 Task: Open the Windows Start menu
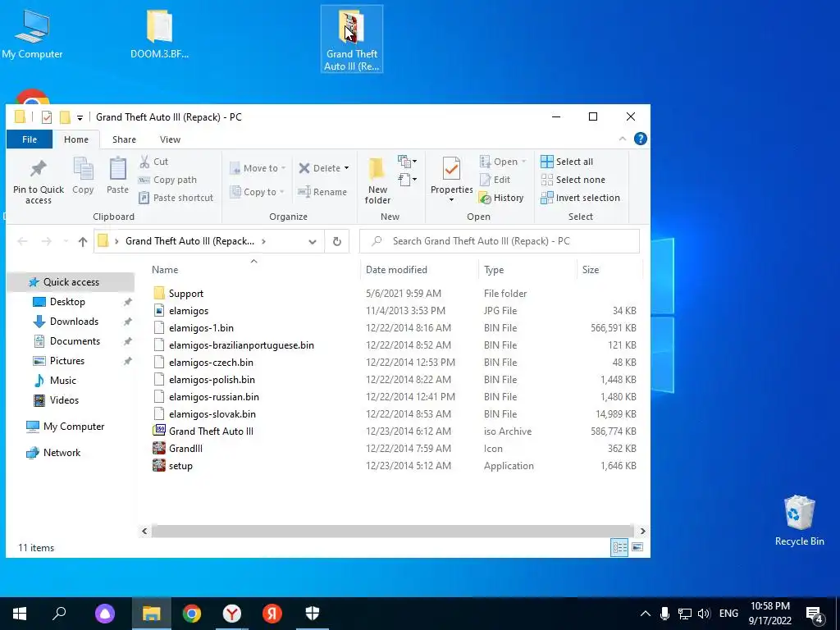(20, 614)
